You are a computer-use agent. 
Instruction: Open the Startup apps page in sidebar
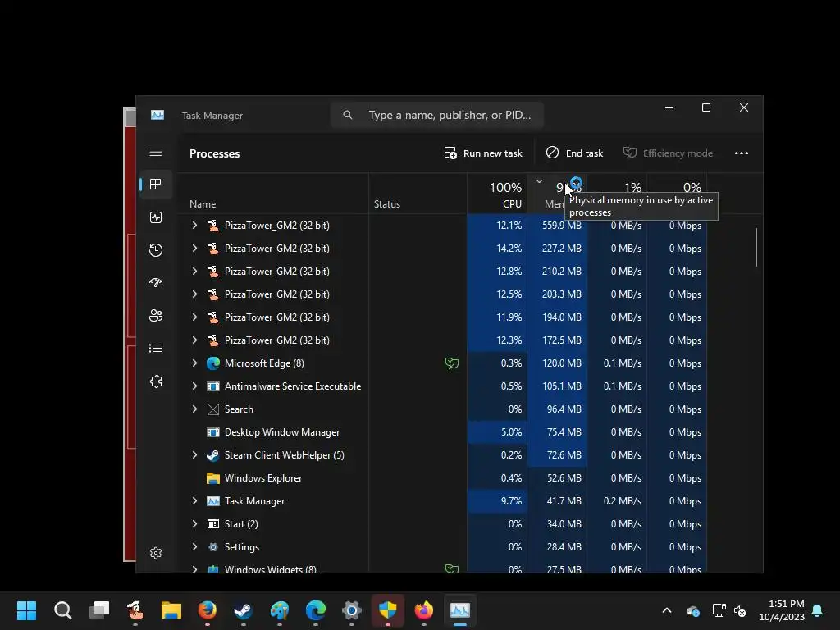pos(156,283)
